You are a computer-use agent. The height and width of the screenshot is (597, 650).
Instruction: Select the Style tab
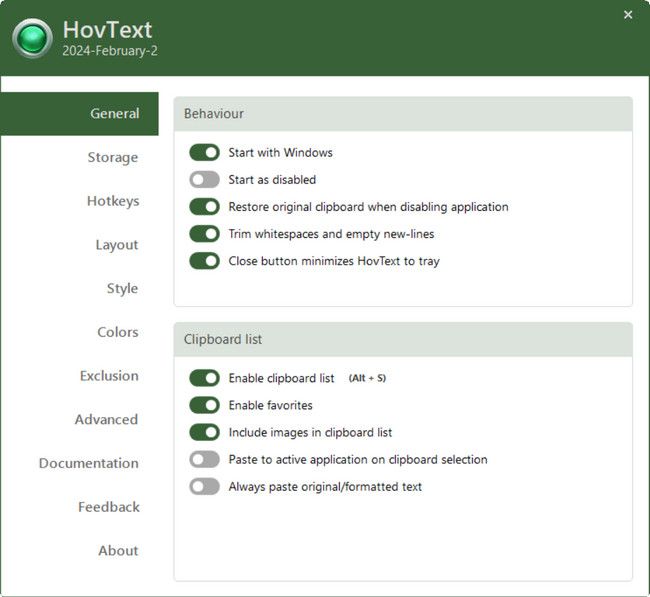[x=122, y=289]
